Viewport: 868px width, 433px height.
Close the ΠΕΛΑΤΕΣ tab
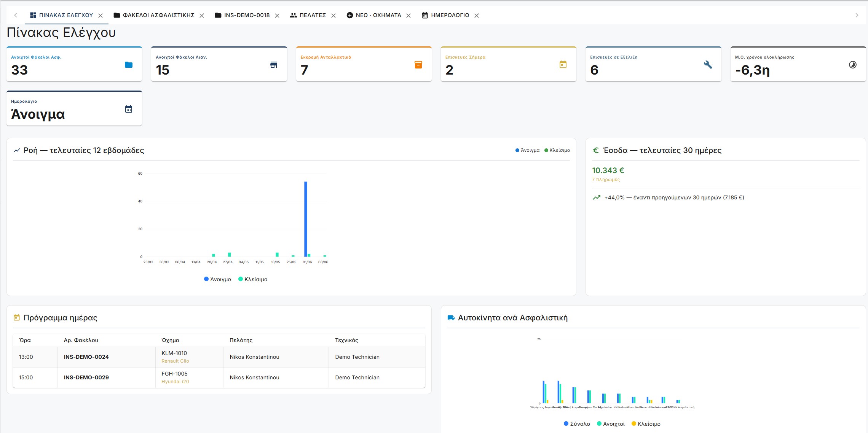pos(333,16)
